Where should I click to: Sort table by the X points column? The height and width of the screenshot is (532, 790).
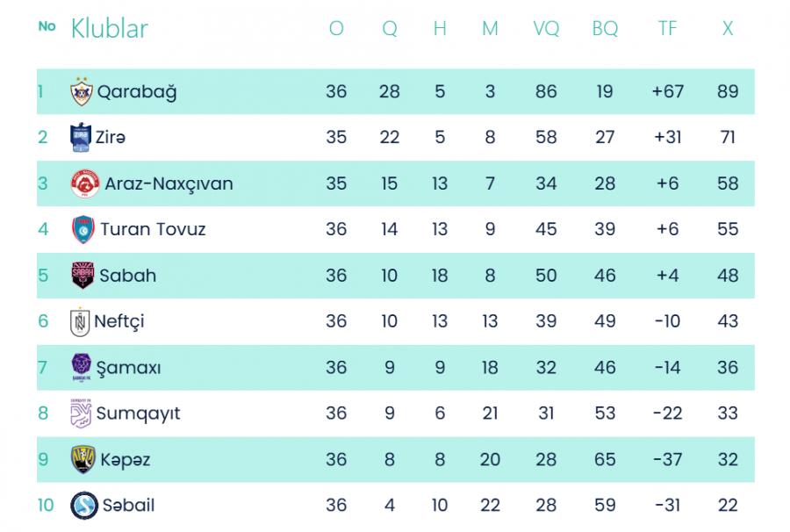[x=728, y=28]
